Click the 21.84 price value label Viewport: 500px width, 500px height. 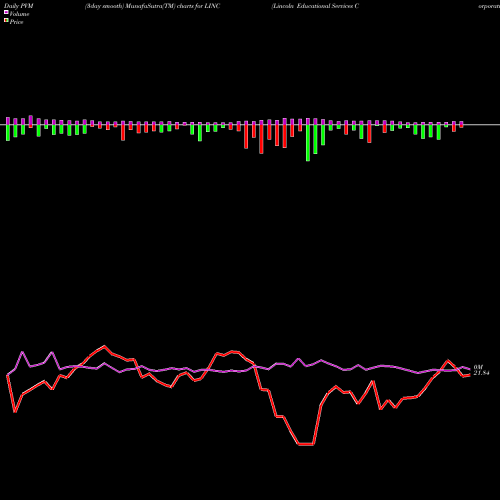481,373
